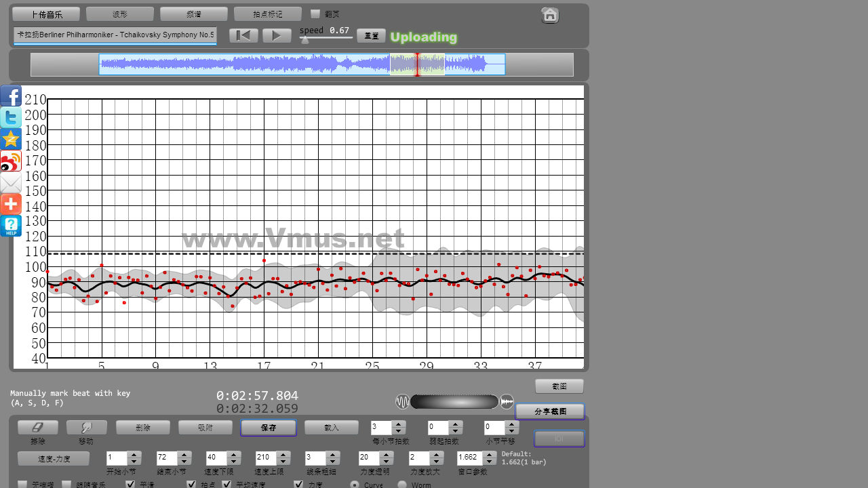Select the Worm radio button
This screenshot has width=868, height=488.
402,485
